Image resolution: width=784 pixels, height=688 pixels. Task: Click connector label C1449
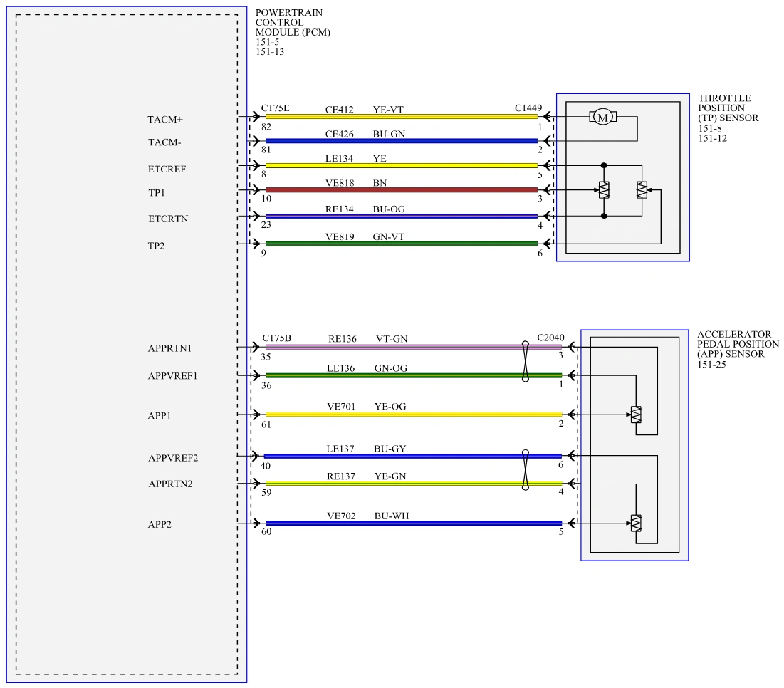point(528,108)
